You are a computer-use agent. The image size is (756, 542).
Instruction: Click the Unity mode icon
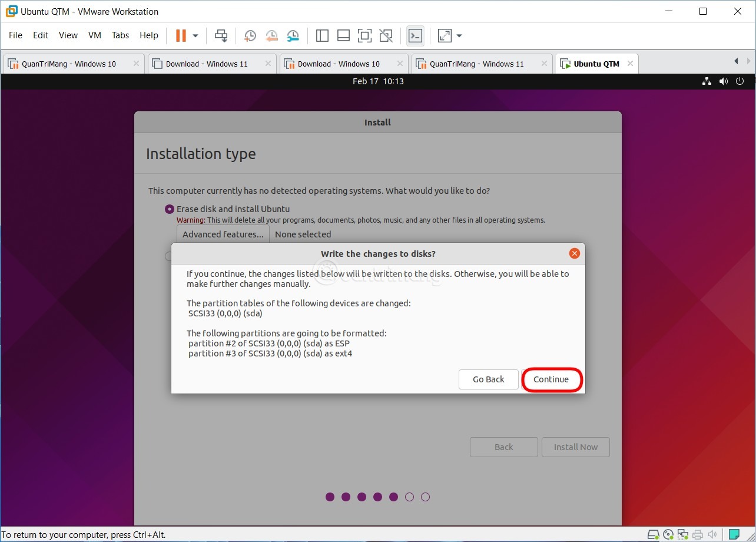tap(386, 36)
